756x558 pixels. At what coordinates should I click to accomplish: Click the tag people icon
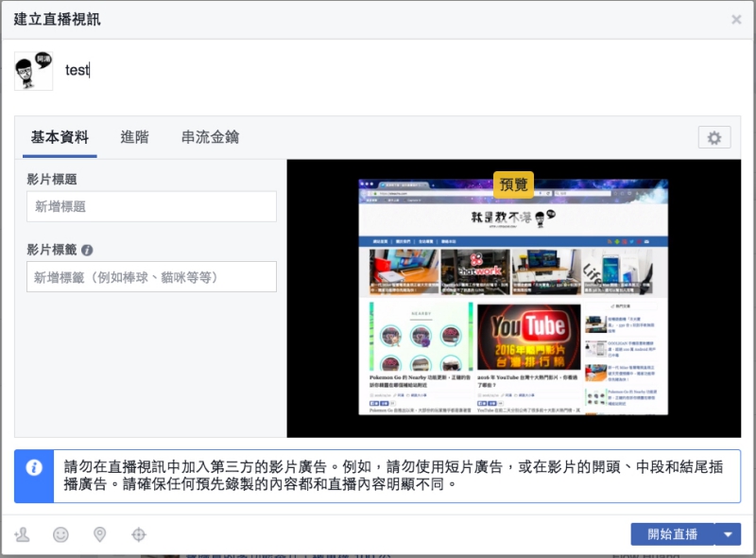22,534
